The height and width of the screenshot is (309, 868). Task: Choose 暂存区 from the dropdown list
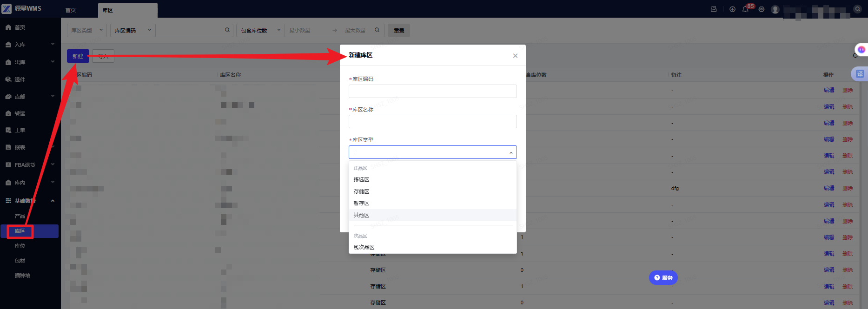[x=432, y=203]
